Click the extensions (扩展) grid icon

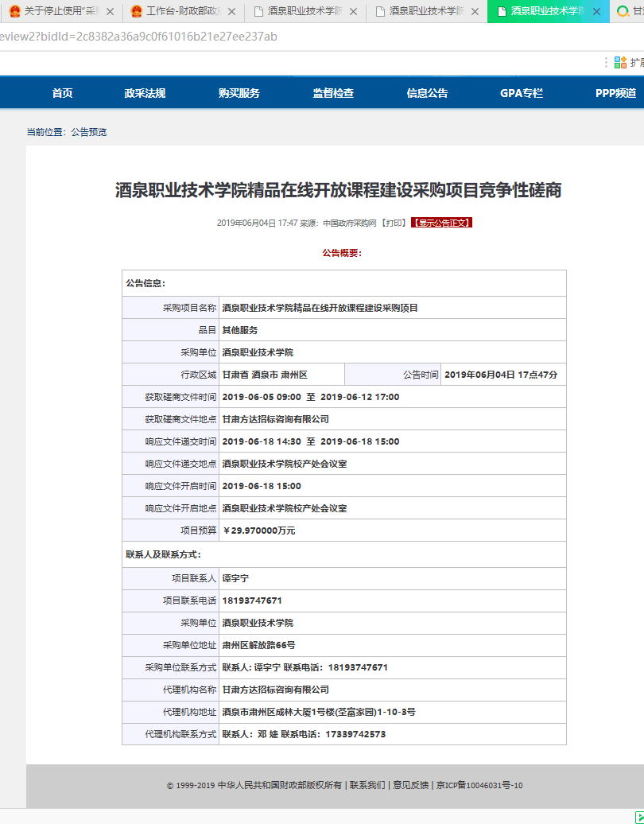click(621, 62)
